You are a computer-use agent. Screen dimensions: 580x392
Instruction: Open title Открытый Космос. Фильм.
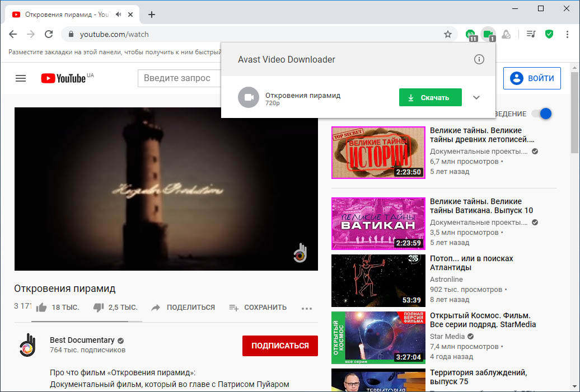[x=483, y=320]
